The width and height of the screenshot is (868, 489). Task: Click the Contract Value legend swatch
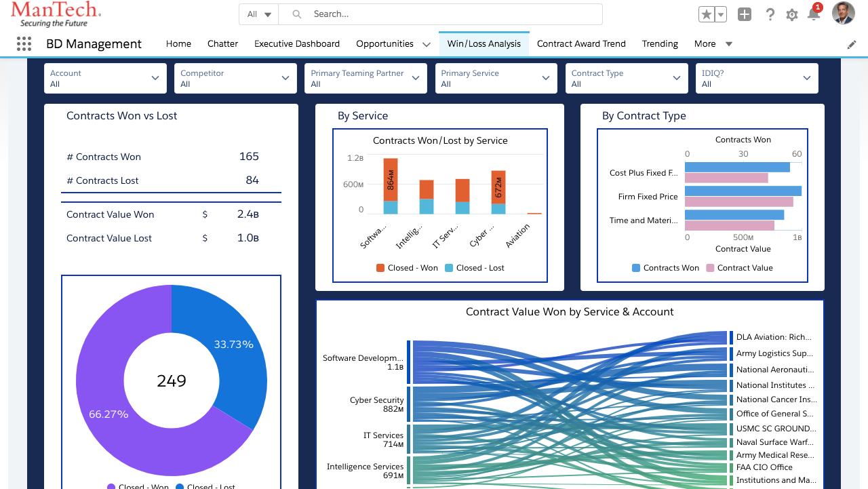click(710, 268)
